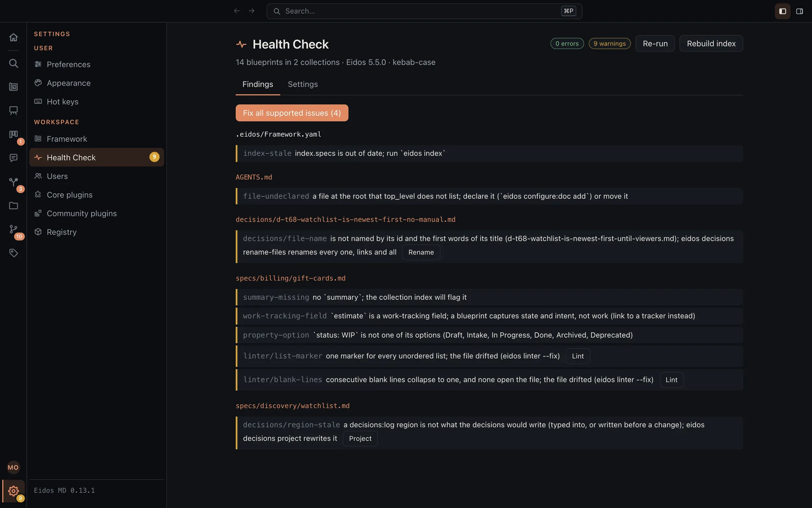Click Project for decisions/region-stale finding
The height and width of the screenshot is (508, 812).
[360, 439]
